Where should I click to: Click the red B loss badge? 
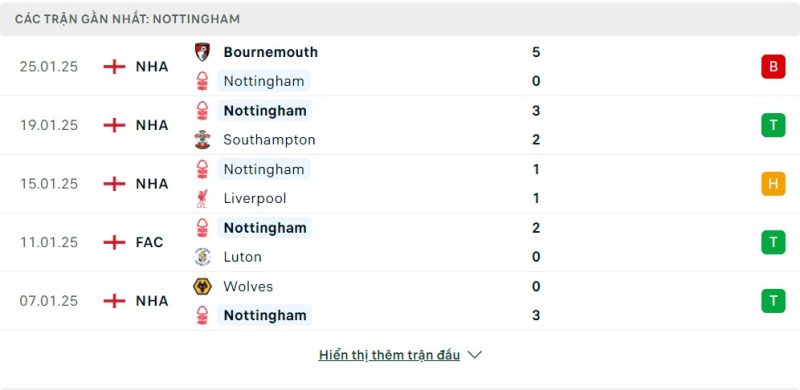773,67
